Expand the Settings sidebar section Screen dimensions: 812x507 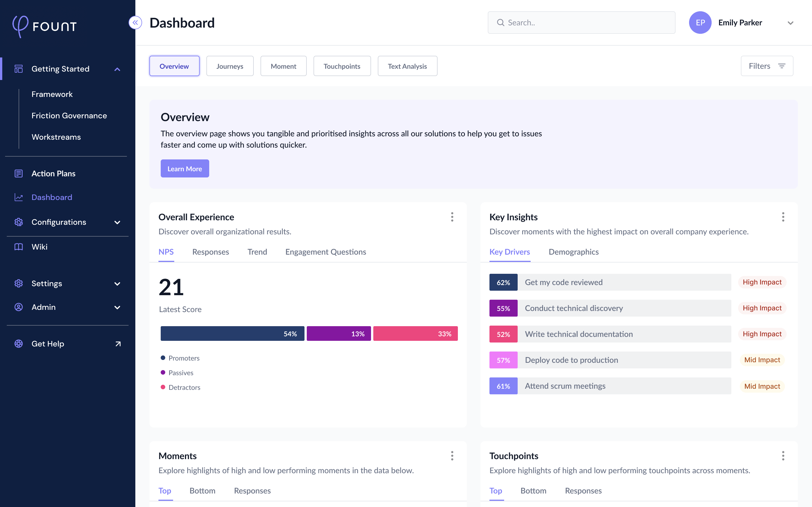coord(117,284)
